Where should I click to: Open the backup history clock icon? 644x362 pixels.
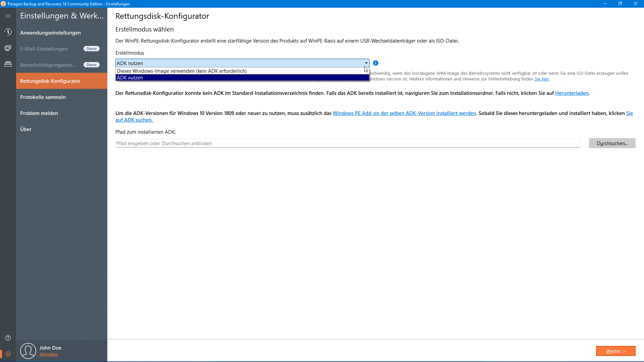pos(8,32)
